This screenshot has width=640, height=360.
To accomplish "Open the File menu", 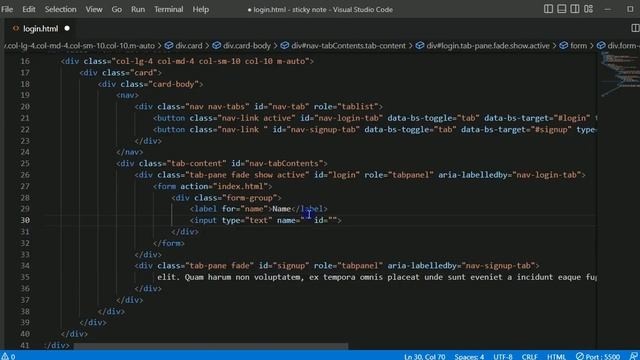I will pyautogui.click(x=7, y=9).
